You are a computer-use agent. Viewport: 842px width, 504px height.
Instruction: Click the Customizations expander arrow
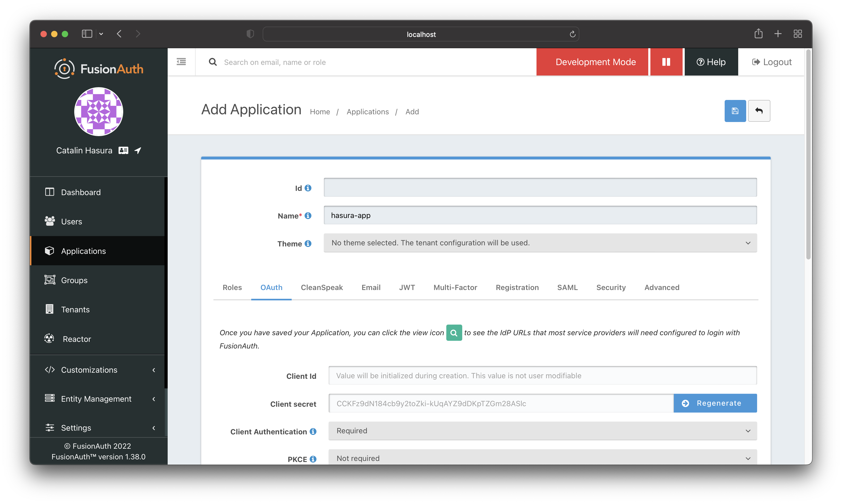[x=154, y=369]
